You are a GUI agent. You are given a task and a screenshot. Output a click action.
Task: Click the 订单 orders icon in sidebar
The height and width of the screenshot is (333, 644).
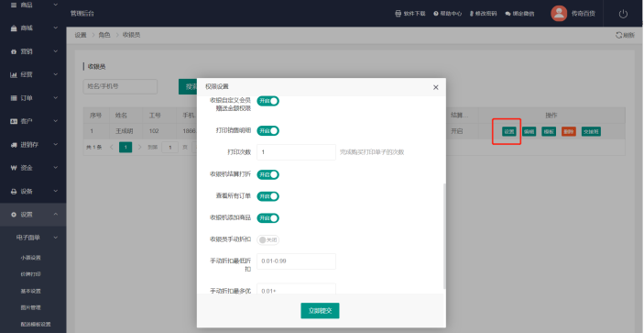coord(14,98)
